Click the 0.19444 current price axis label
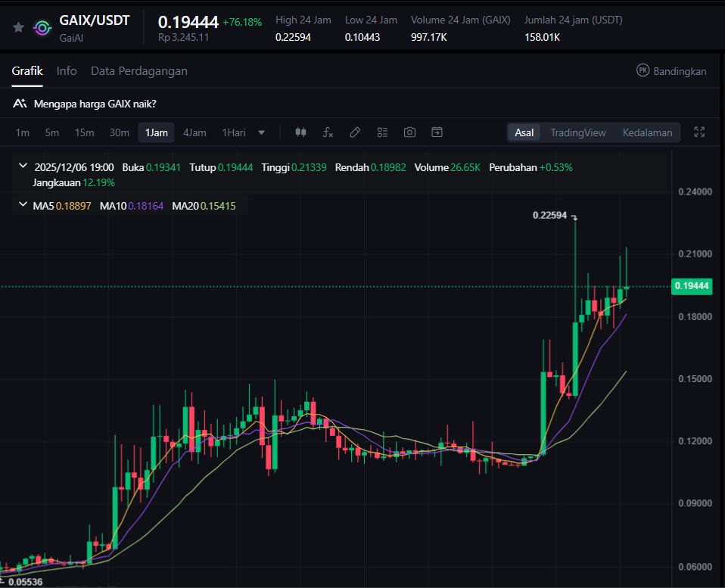The image size is (725, 588). click(x=692, y=286)
